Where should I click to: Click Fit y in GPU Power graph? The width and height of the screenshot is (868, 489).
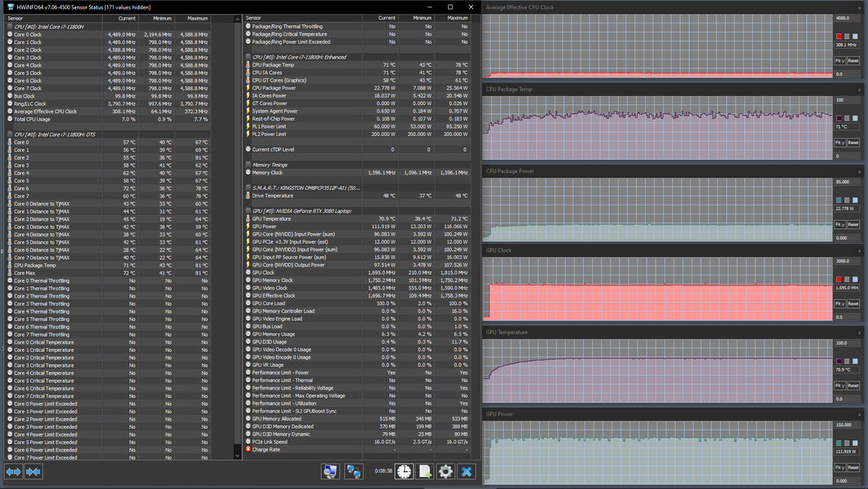coord(840,468)
